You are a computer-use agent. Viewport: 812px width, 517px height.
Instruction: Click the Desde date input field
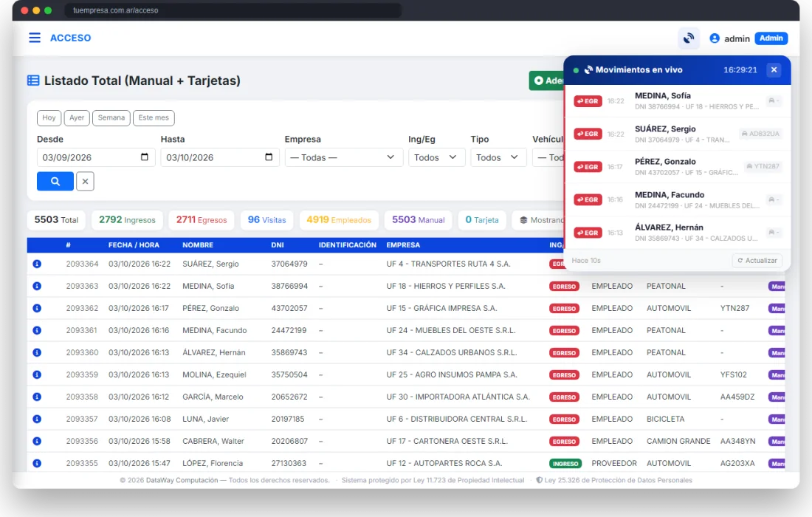(x=96, y=157)
